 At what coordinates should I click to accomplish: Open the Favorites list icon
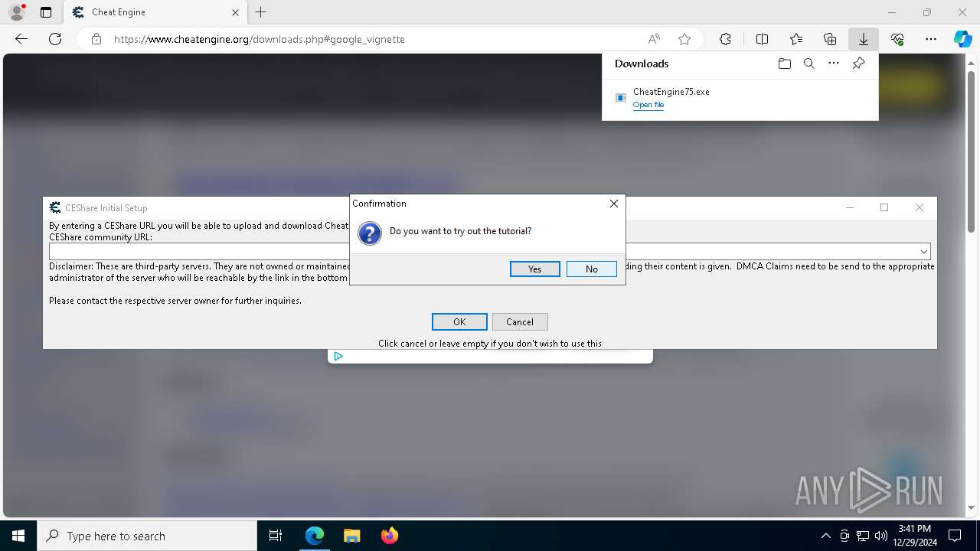tap(796, 39)
